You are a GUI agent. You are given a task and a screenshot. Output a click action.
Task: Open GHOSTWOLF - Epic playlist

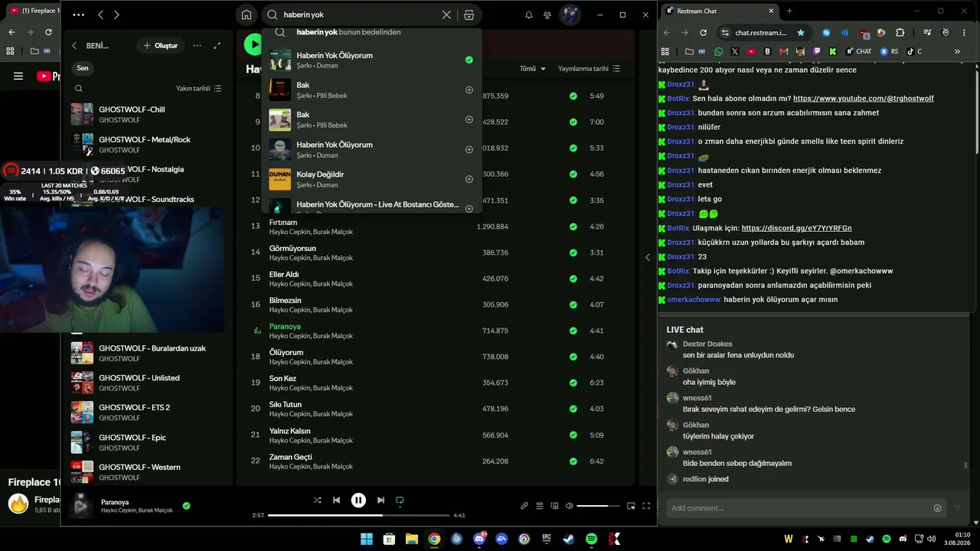coord(147,442)
